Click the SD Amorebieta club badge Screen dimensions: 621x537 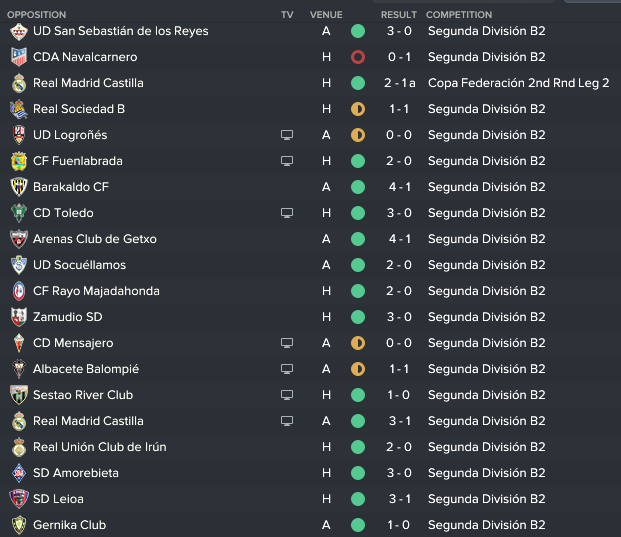(x=19, y=473)
